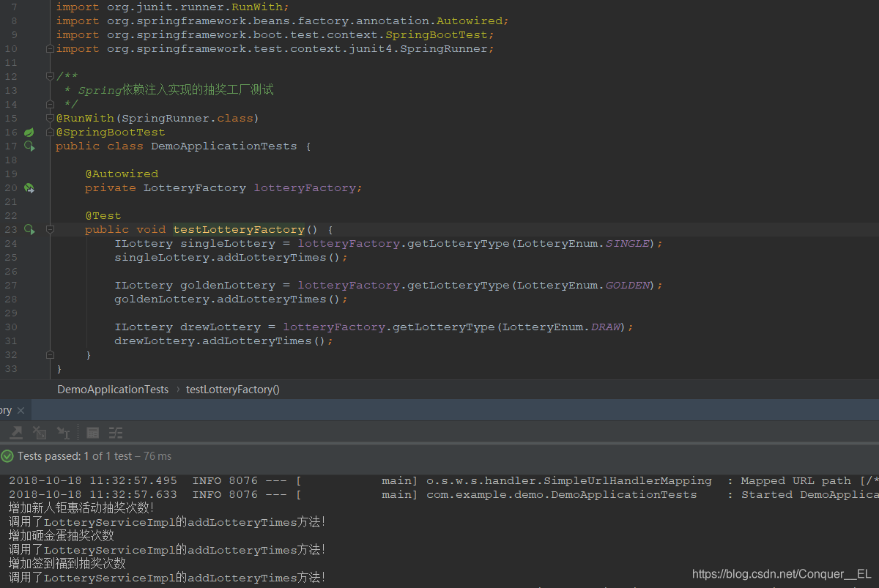Viewport: 879px width, 588px height.
Task: Click the 'Tests passed: 1 of 1 test' status text
Action: [75, 456]
